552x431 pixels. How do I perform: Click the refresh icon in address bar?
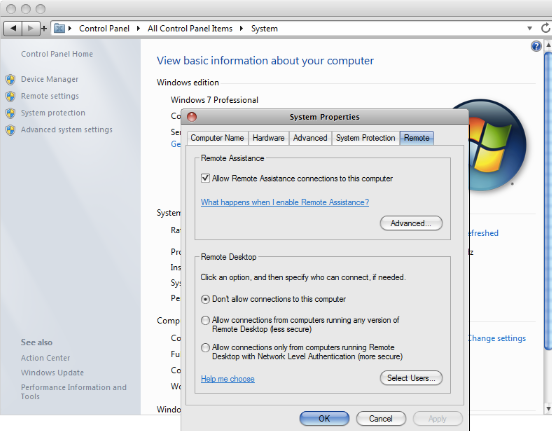545,28
